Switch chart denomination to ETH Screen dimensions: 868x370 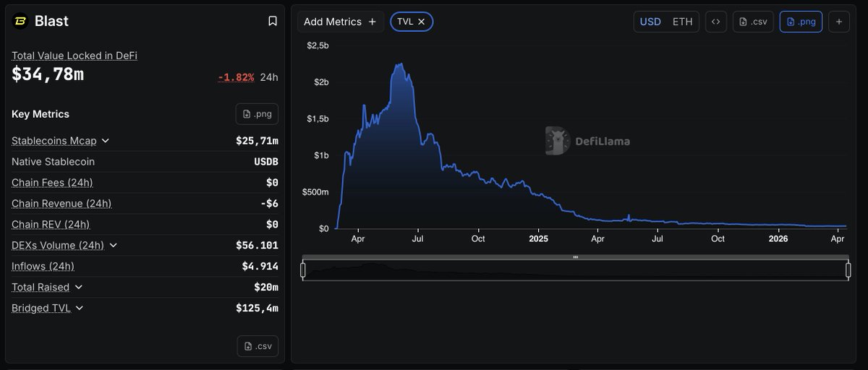click(683, 22)
